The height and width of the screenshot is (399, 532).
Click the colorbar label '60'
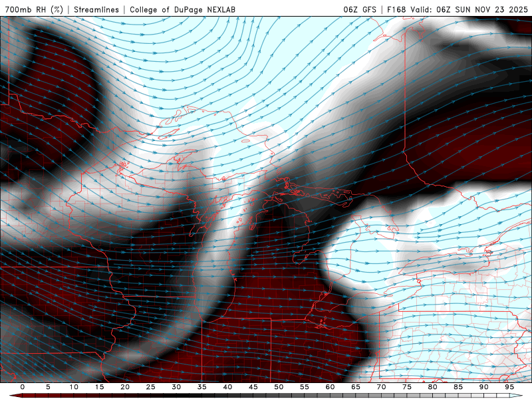[x=330, y=387]
